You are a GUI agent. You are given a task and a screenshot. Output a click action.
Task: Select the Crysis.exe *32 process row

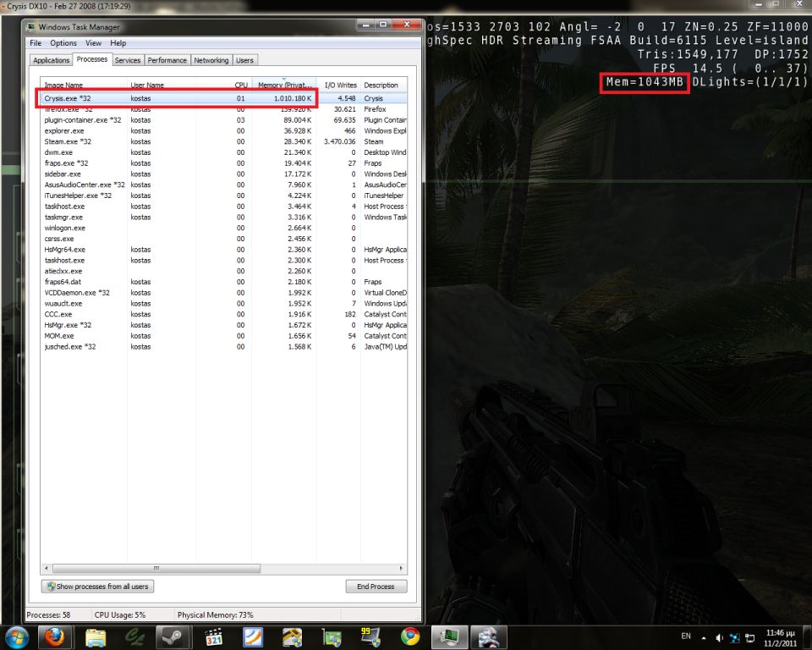pos(223,98)
